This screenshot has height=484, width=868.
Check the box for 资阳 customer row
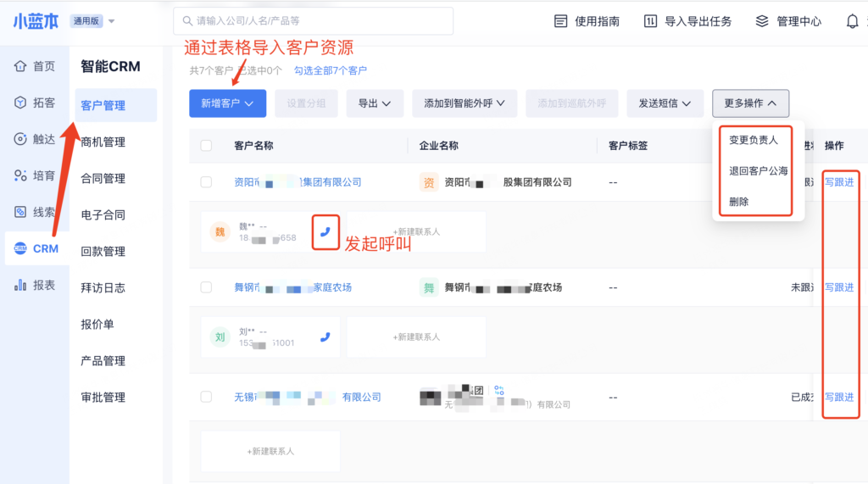(206, 182)
